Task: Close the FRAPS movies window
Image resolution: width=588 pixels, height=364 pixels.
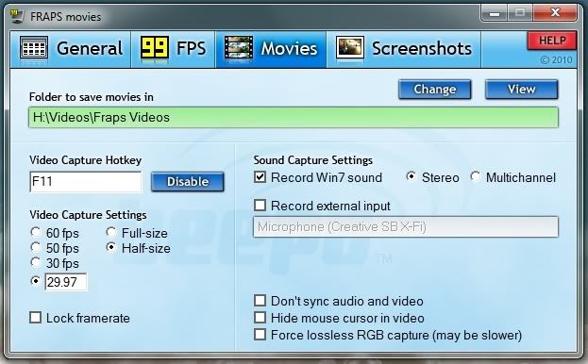Action: click(555, 13)
